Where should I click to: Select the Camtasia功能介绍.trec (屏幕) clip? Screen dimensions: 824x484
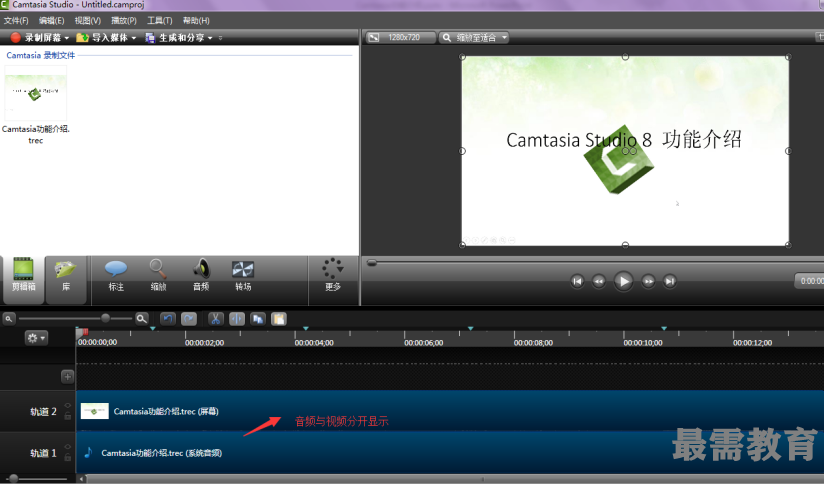450,411
